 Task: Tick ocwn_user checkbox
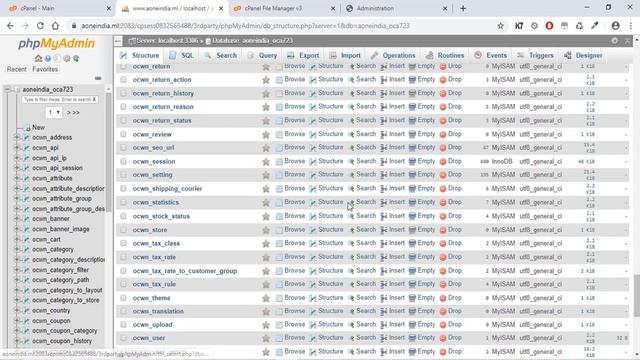click(123, 338)
